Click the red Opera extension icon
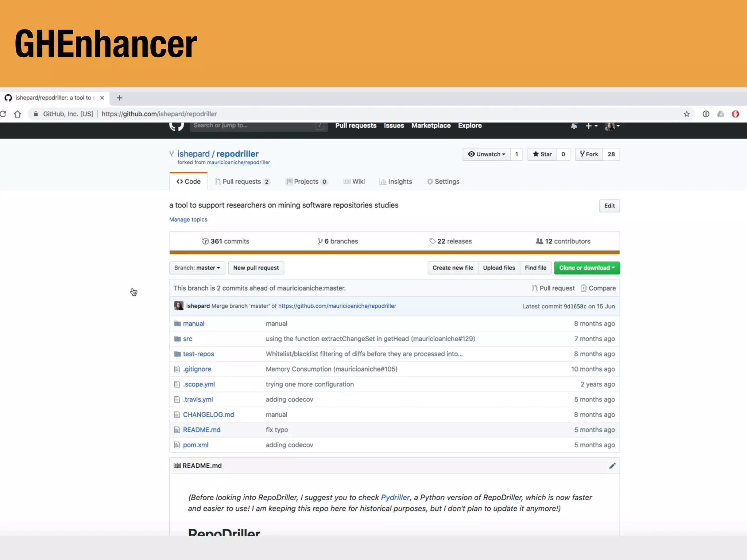The width and height of the screenshot is (747, 560). (x=735, y=114)
